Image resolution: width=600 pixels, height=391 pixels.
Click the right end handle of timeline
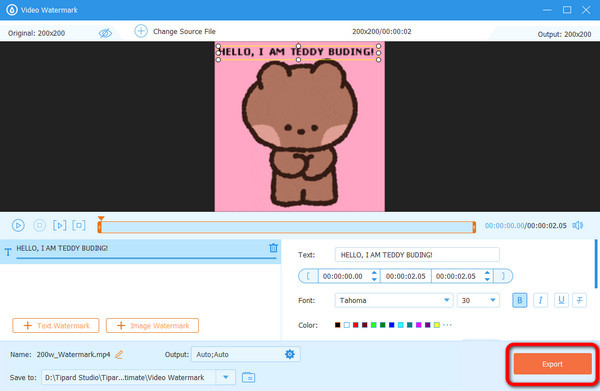(x=474, y=227)
